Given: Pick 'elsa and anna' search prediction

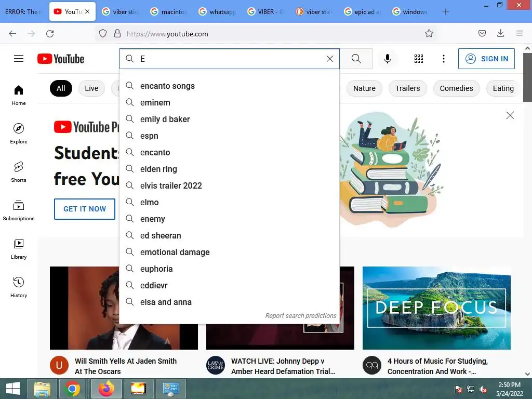Looking at the screenshot, I should pyautogui.click(x=229, y=302).
